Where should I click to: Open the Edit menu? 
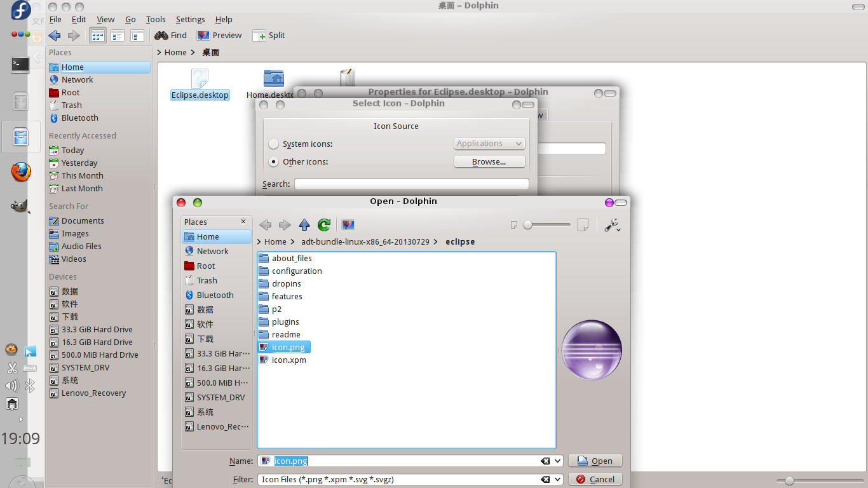pos(79,20)
